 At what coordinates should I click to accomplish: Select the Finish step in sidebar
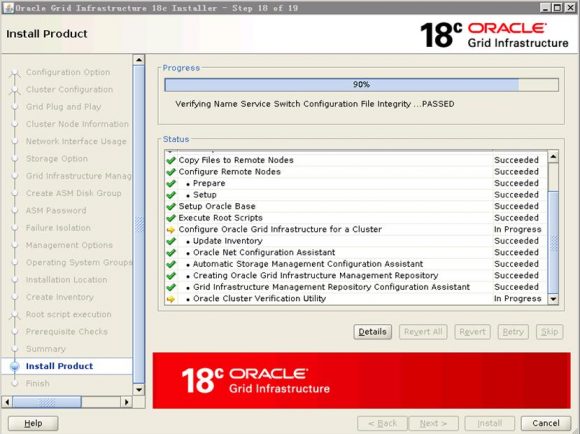[x=37, y=383]
